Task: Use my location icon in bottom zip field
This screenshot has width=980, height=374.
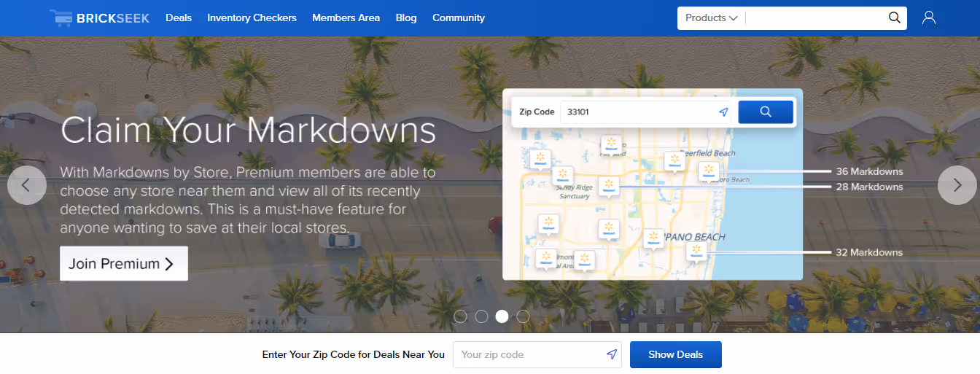Action: [x=612, y=354]
